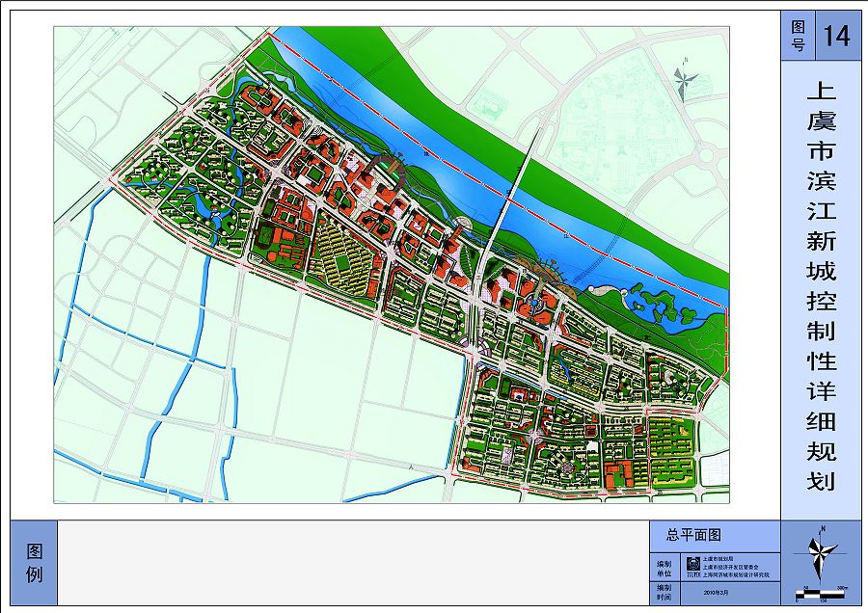The width and height of the screenshot is (868, 613).
Task: Click the sheet number 14 box
Action: [836, 37]
